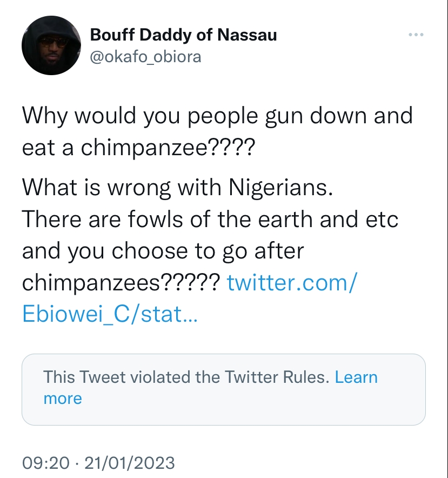Open the hooded profile avatar picture
The image size is (448, 478).
coord(51,45)
